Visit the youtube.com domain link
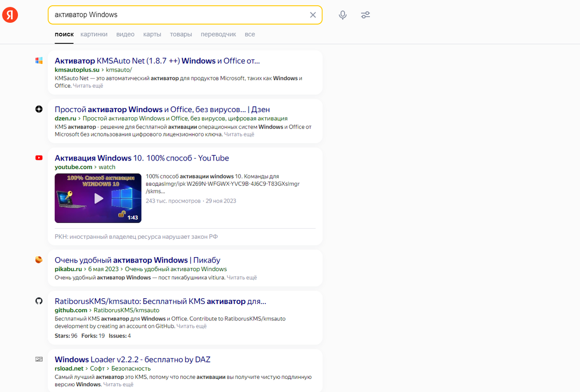 (73, 167)
